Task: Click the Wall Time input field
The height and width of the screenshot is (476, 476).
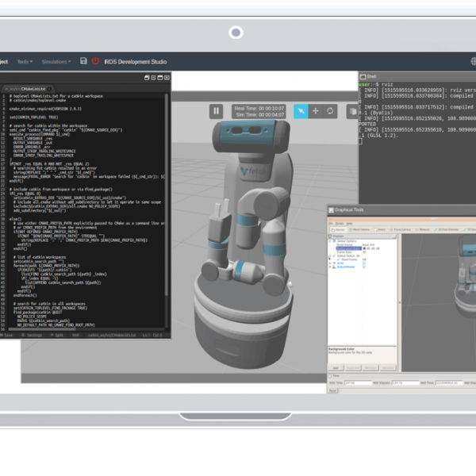Action: pos(449,383)
